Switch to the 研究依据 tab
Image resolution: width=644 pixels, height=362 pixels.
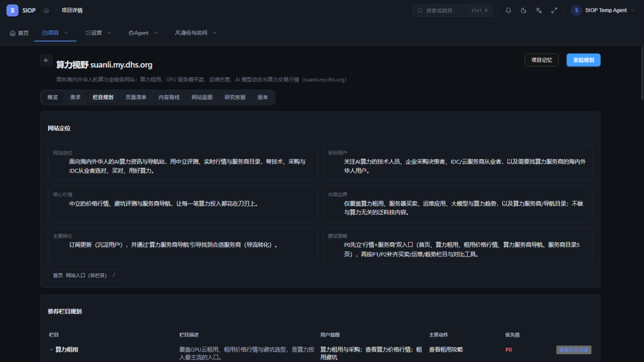[x=235, y=97]
